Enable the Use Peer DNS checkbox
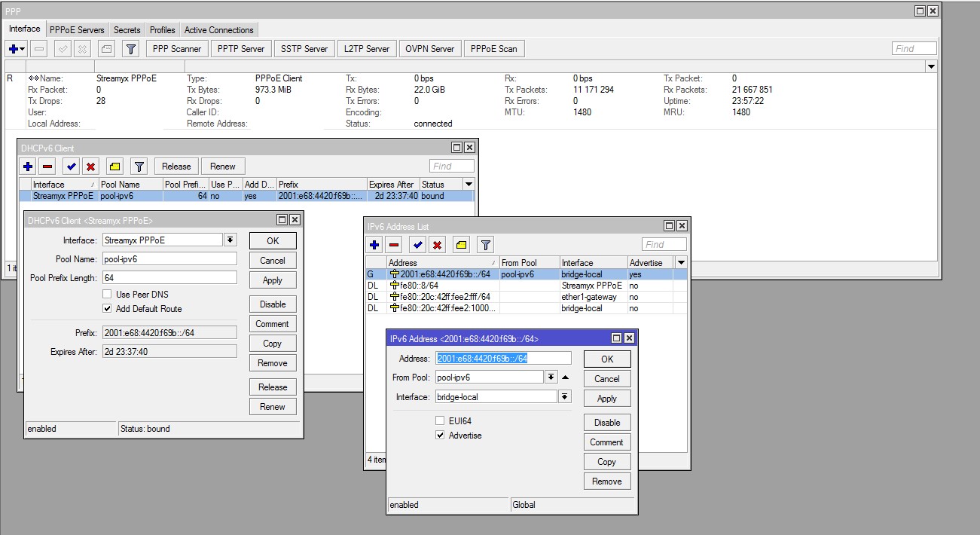Viewport: 980px width, 535px height. 107,294
